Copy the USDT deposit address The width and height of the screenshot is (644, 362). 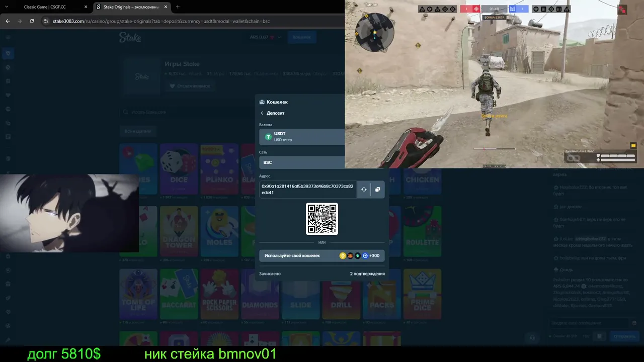[x=377, y=190]
